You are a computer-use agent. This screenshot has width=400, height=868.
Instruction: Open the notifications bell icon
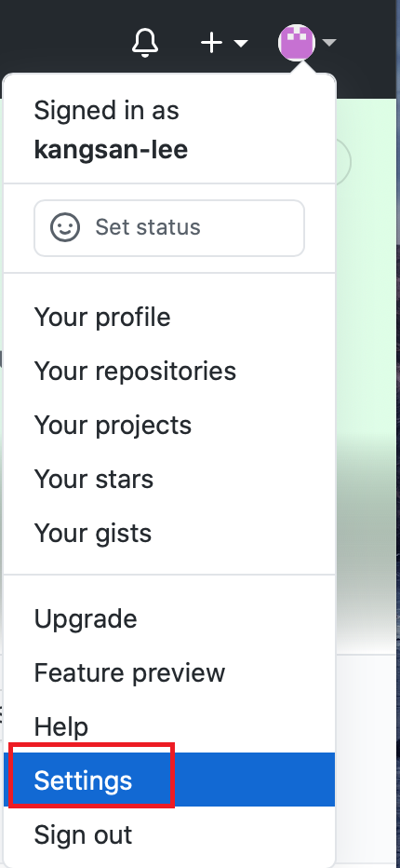click(145, 42)
